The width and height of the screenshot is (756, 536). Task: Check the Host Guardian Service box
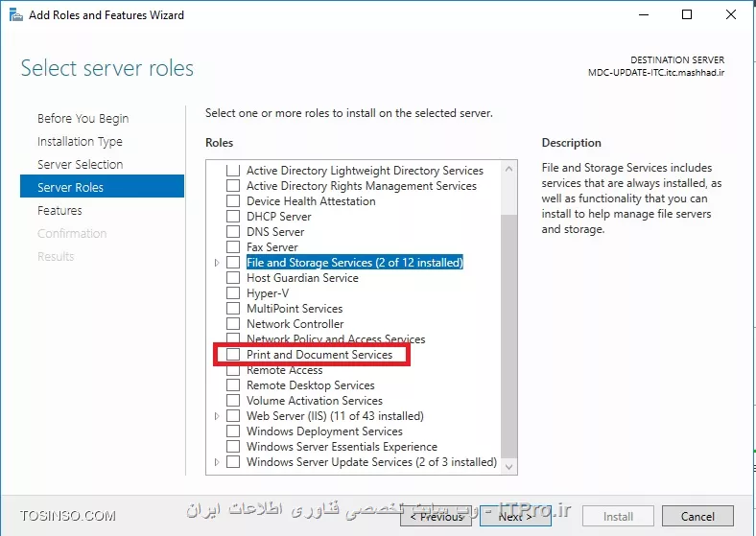point(233,278)
